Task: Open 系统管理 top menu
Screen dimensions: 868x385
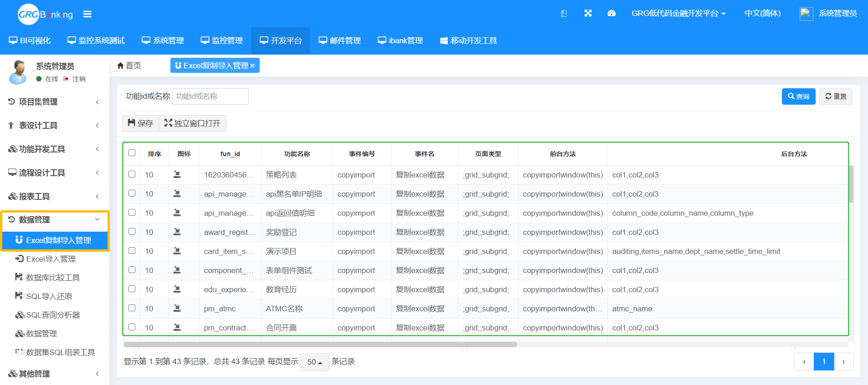Action: coord(163,41)
